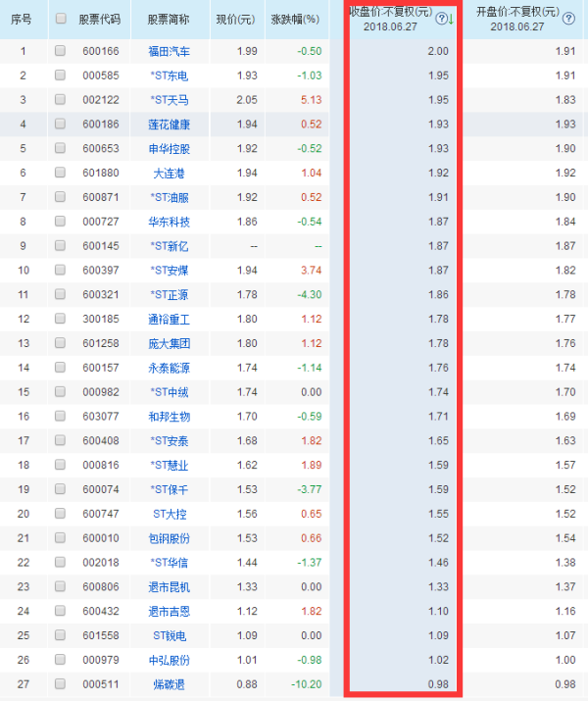The height and width of the screenshot is (701, 588).
Task: Open stock link *ST东电
Action: pyautogui.click(x=169, y=76)
